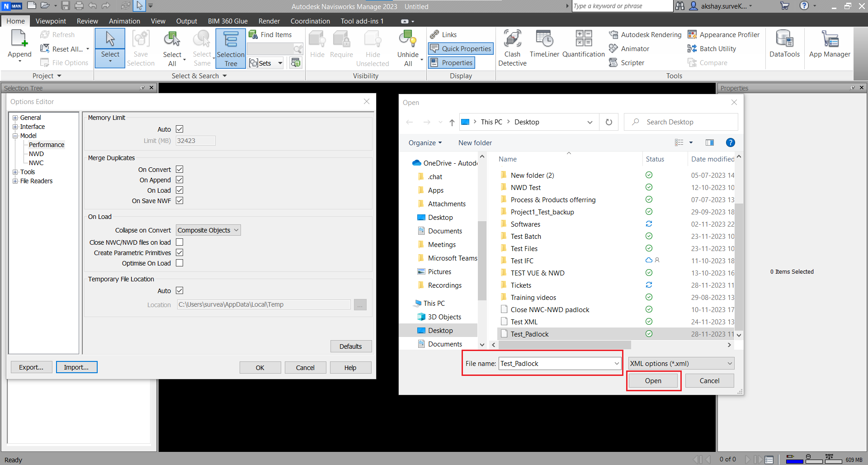The width and height of the screenshot is (868, 465).
Task: Click the Search Desktop field
Action: (x=681, y=122)
